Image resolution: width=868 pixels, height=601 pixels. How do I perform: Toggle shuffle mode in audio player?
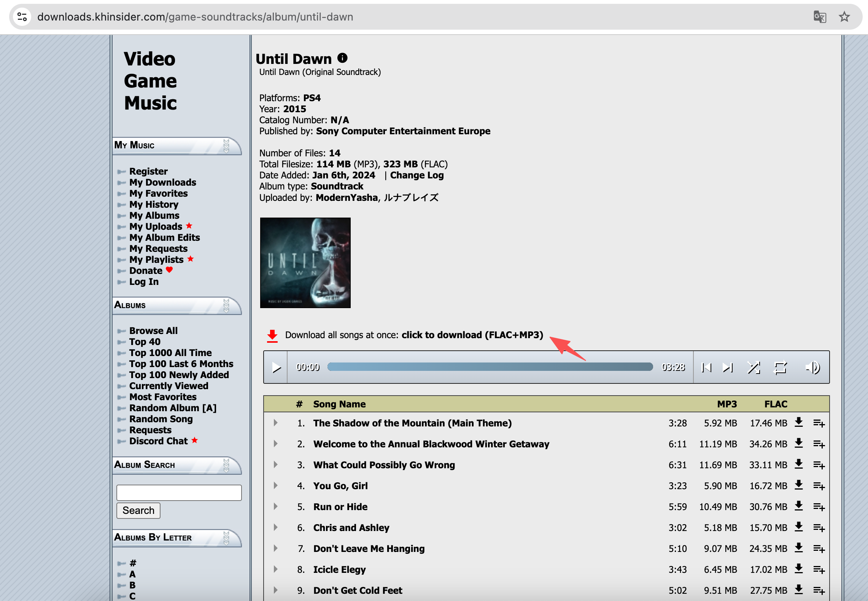click(754, 367)
